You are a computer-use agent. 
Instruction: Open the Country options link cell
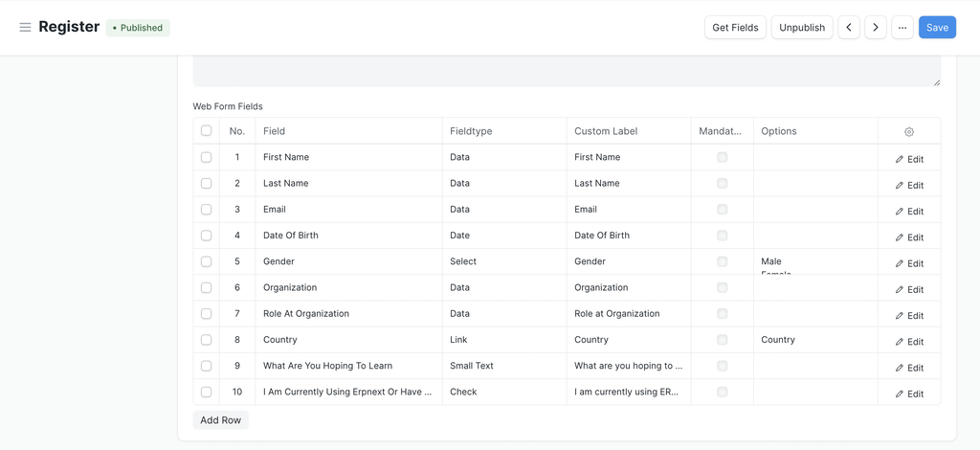[814, 340]
